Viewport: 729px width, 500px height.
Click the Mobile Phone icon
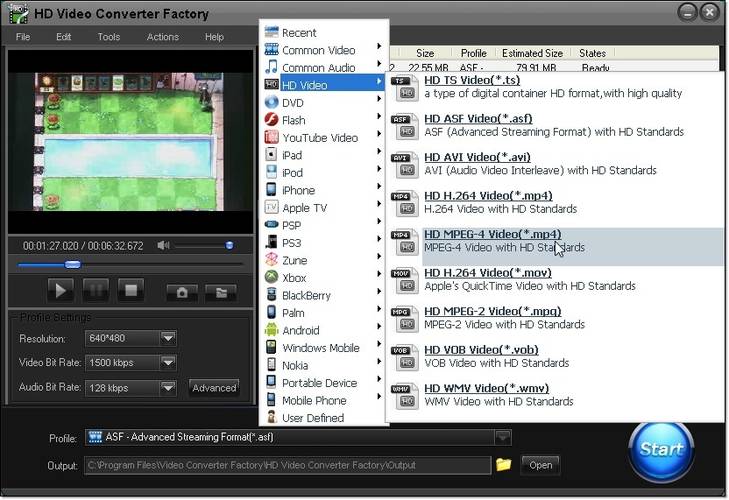(272, 400)
